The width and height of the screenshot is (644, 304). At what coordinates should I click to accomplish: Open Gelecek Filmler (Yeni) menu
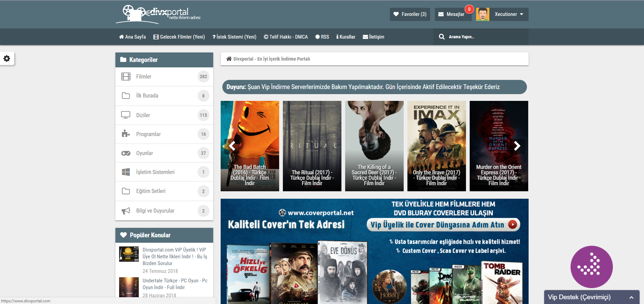click(x=179, y=37)
